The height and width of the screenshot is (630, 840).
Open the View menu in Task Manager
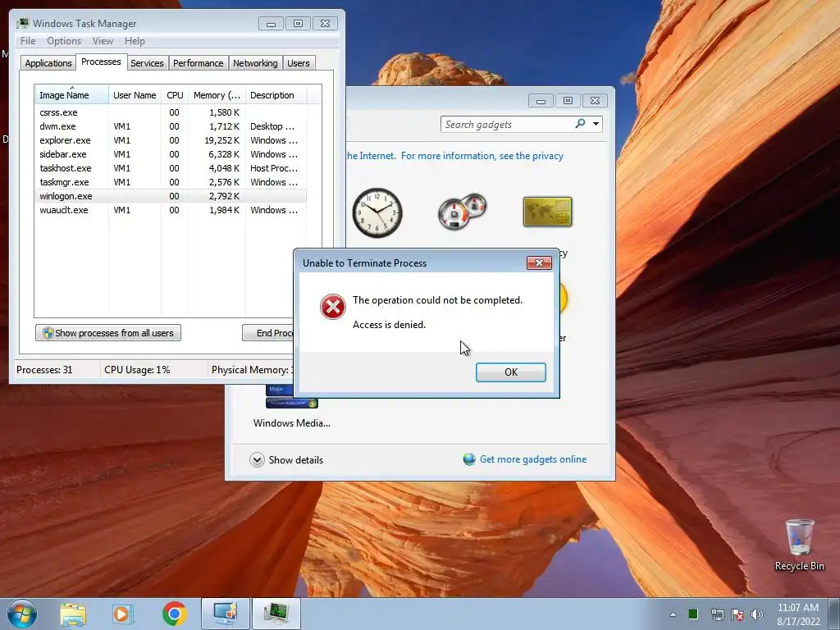103,41
